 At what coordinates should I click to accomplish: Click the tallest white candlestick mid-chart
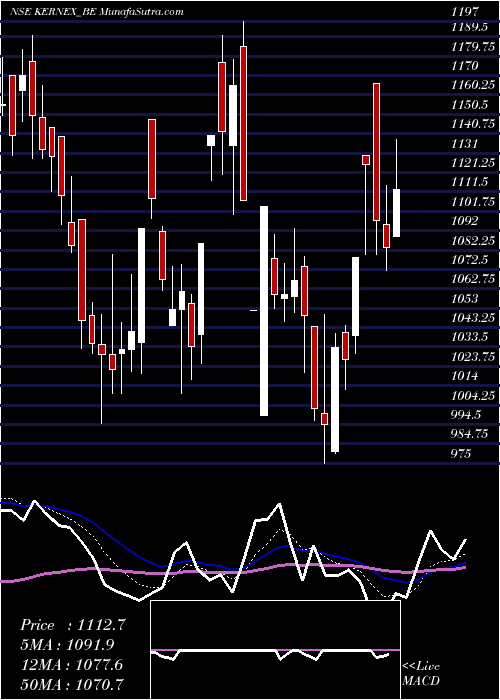(264, 311)
